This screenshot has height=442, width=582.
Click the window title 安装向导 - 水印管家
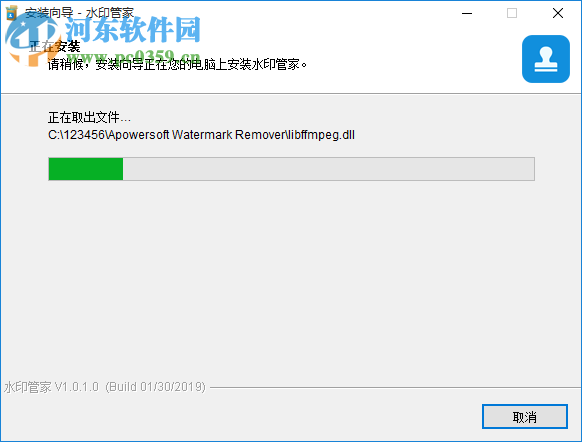point(79,13)
